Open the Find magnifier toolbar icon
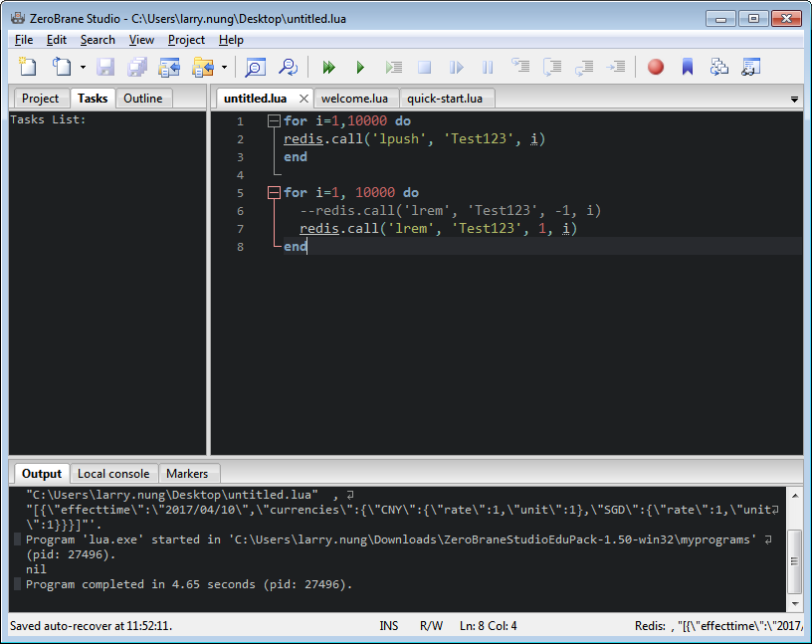The height and width of the screenshot is (644, 812). click(x=256, y=67)
